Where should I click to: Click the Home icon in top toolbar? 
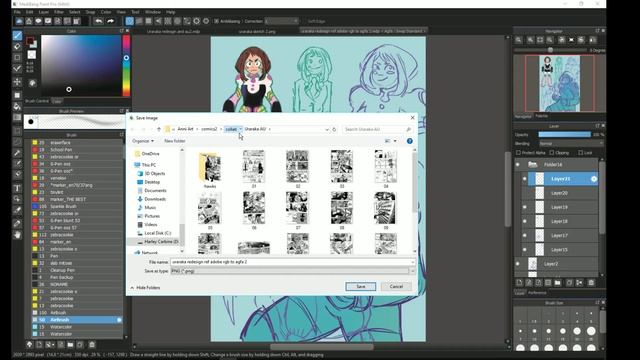(29, 21)
